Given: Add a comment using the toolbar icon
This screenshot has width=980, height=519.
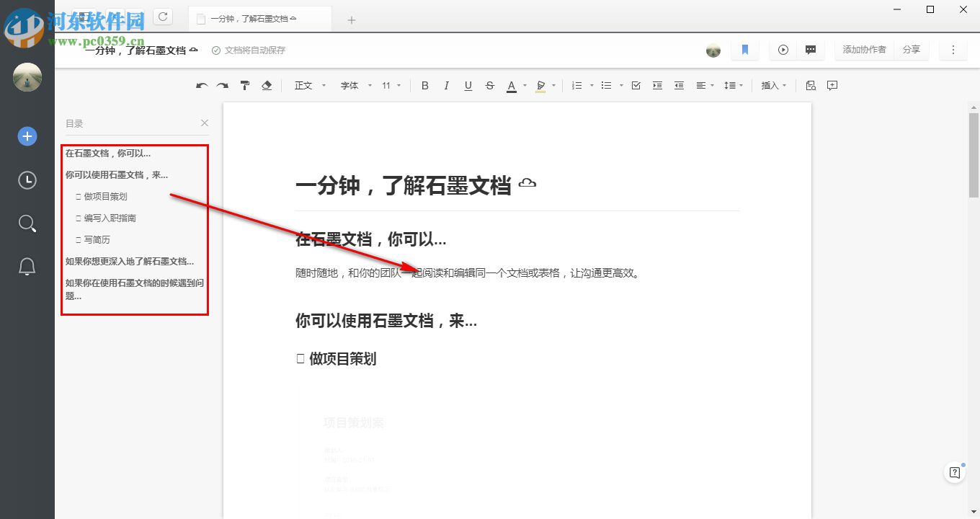Looking at the screenshot, I should pyautogui.click(x=832, y=86).
